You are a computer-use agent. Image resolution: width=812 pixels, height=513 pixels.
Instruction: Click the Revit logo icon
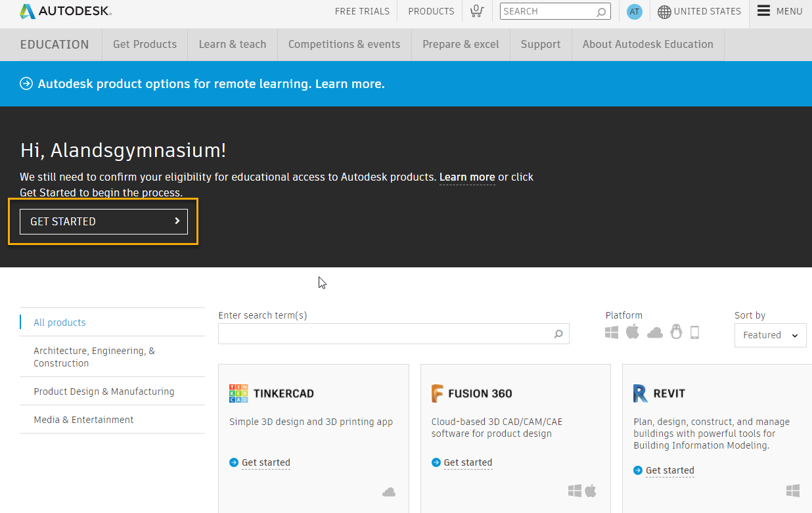coord(641,393)
